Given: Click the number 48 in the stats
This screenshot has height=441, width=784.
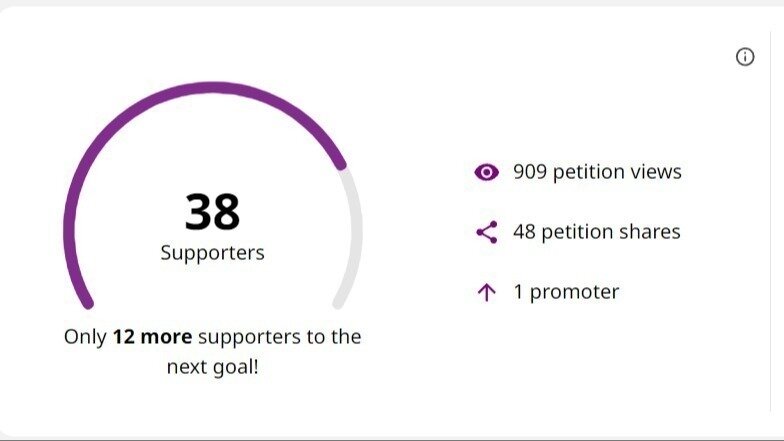Looking at the screenshot, I should (525, 232).
